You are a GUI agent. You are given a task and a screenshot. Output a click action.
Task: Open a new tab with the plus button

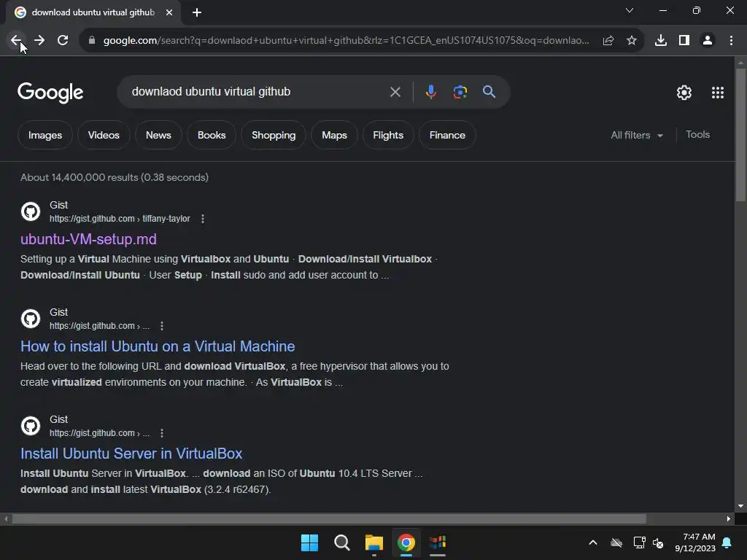coord(197,12)
